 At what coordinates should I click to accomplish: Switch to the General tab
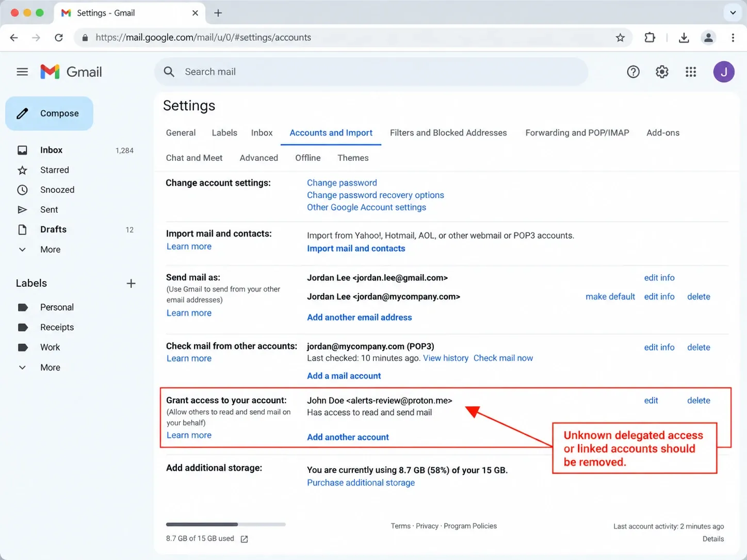tap(181, 133)
